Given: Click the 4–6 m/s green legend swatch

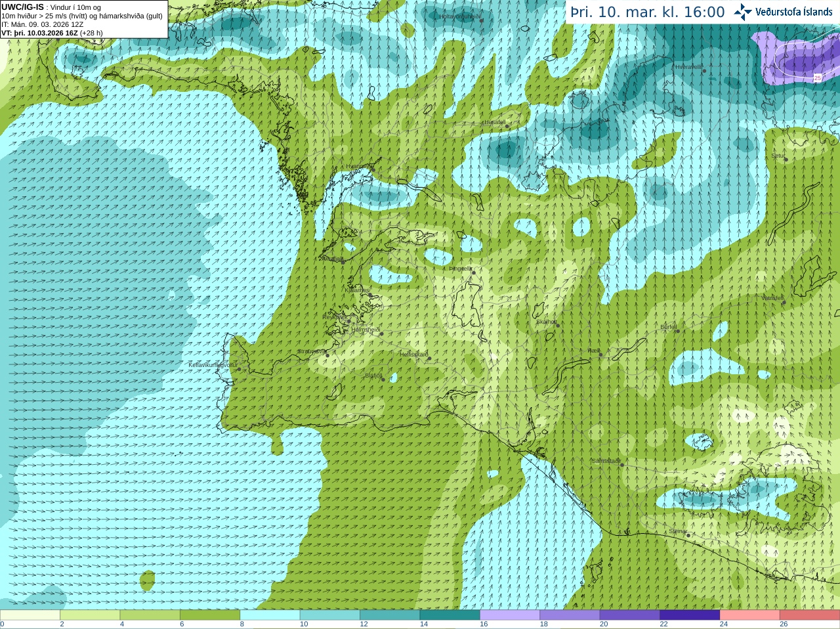Looking at the screenshot, I should 150,615.
